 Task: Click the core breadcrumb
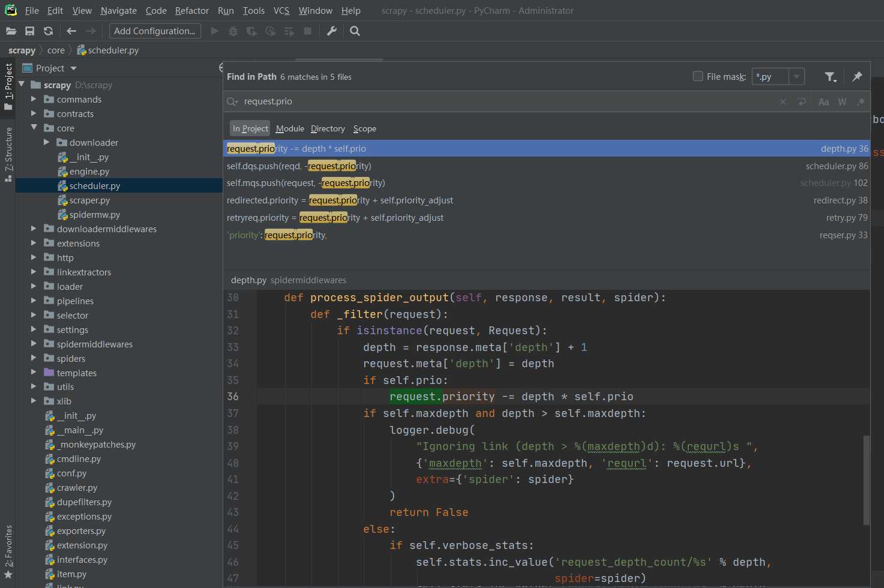tap(56, 50)
